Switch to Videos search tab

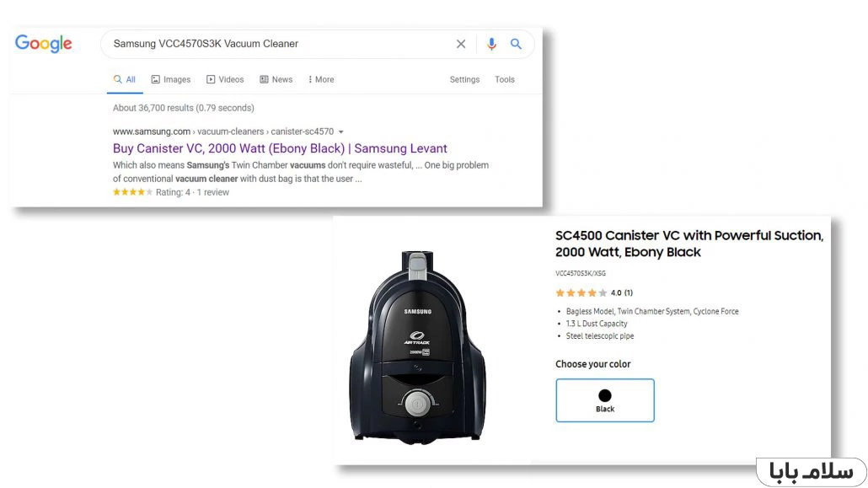(225, 79)
